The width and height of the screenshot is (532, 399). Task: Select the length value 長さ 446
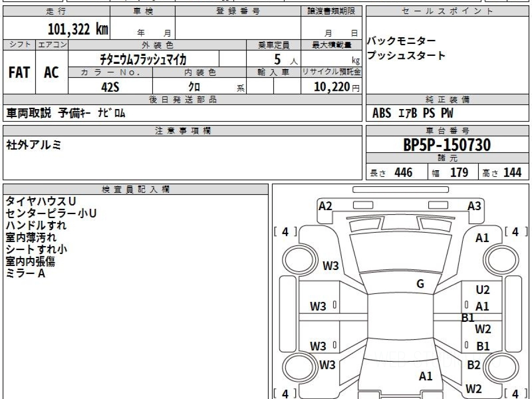coord(391,172)
